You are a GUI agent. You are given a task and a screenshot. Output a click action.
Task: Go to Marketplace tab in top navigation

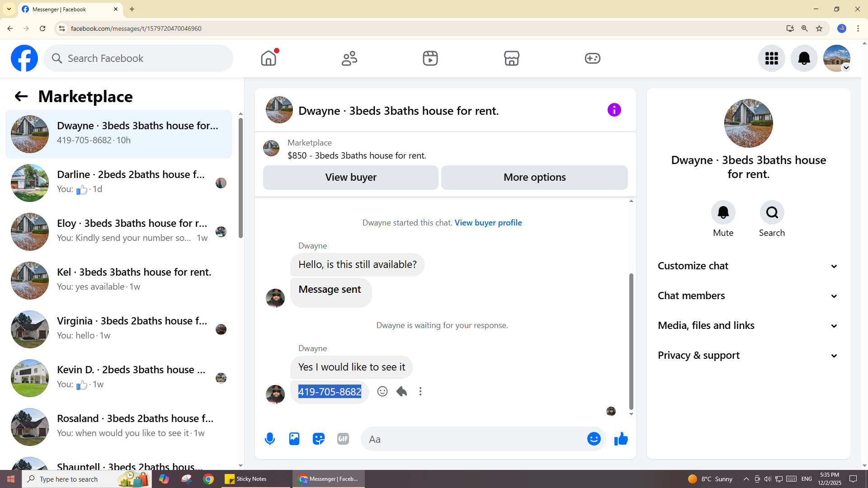(511, 58)
